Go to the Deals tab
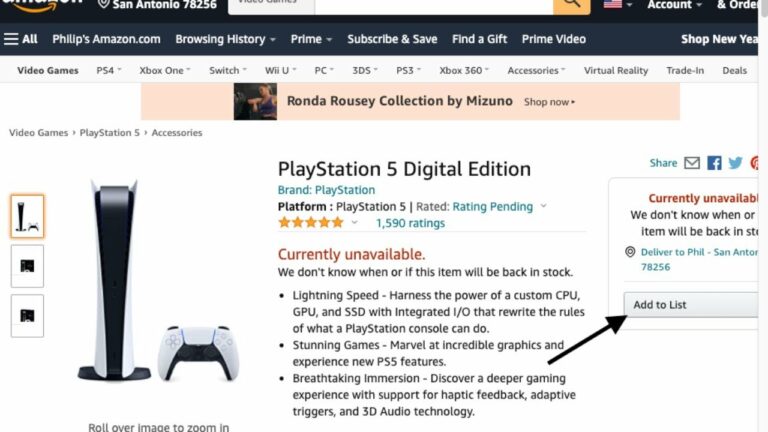The image size is (768, 432). [x=734, y=71]
